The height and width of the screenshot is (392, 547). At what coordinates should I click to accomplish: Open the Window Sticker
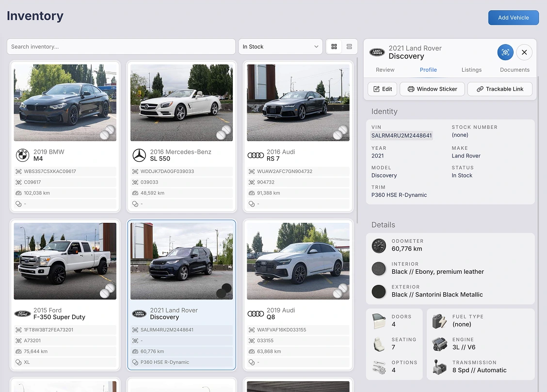coord(432,89)
